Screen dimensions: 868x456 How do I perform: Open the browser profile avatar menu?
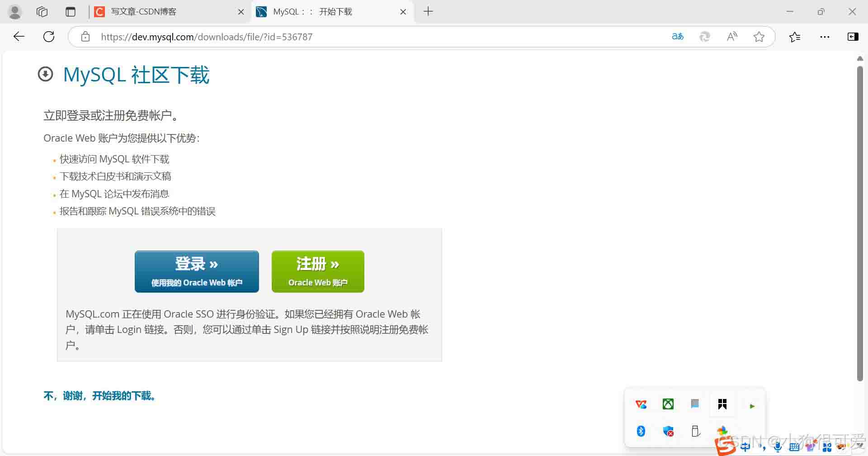pyautogui.click(x=15, y=12)
